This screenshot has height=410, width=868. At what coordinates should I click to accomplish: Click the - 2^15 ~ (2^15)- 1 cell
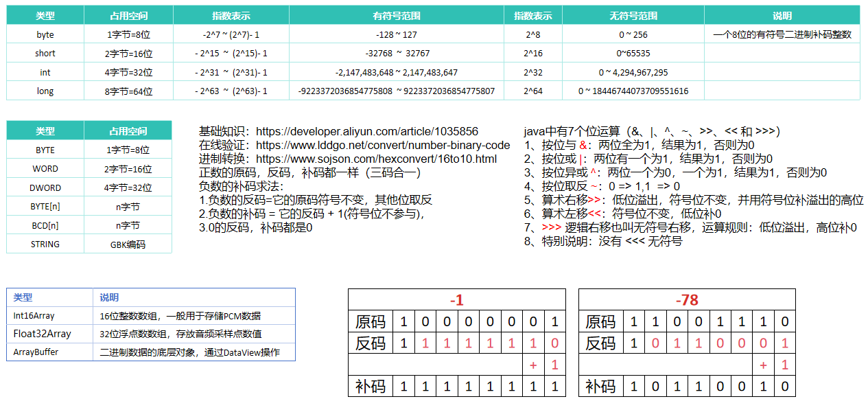(231, 54)
